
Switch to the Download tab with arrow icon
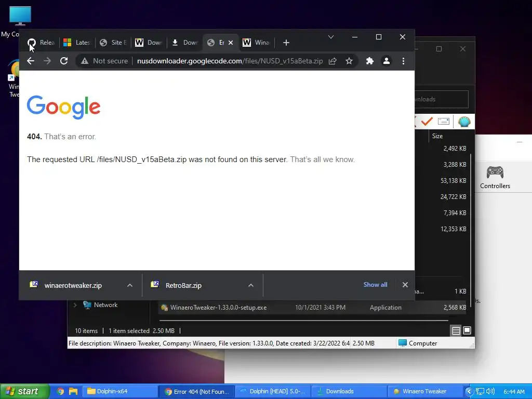point(185,43)
